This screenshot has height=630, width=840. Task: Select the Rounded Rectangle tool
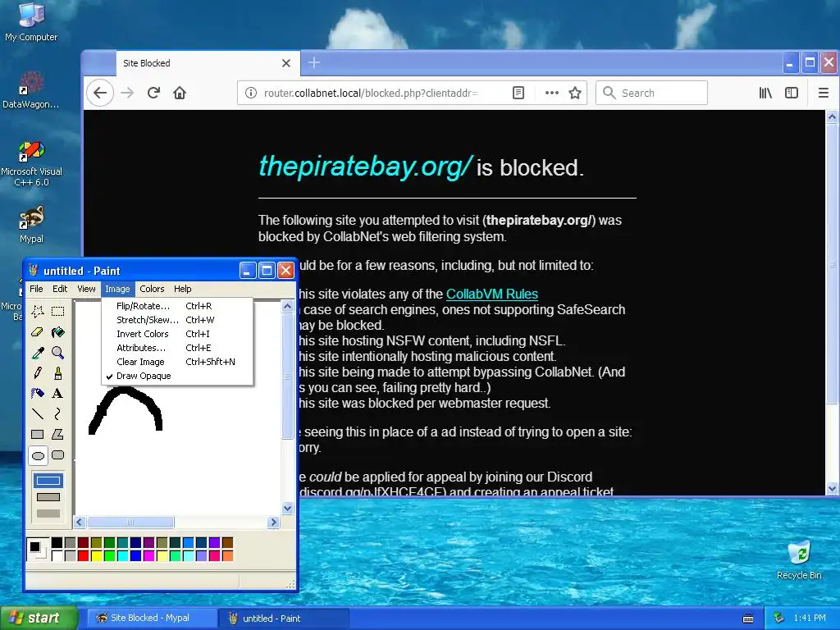(x=58, y=455)
